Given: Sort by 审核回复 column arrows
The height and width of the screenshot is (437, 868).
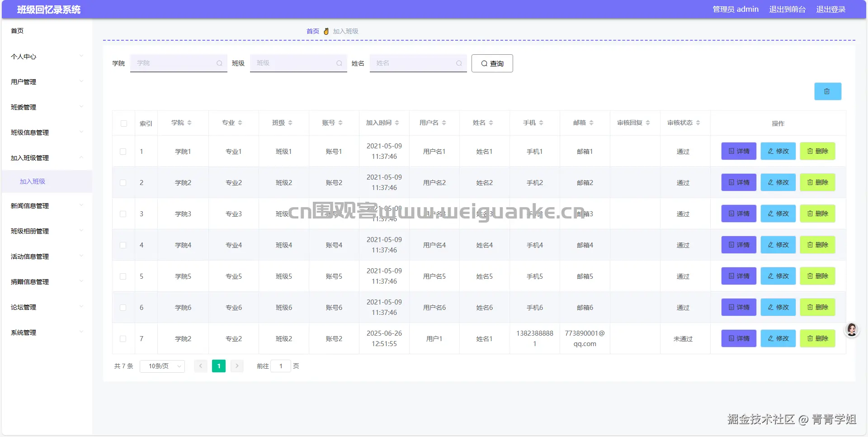Looking at the screenshot, I should pos(648,123).
